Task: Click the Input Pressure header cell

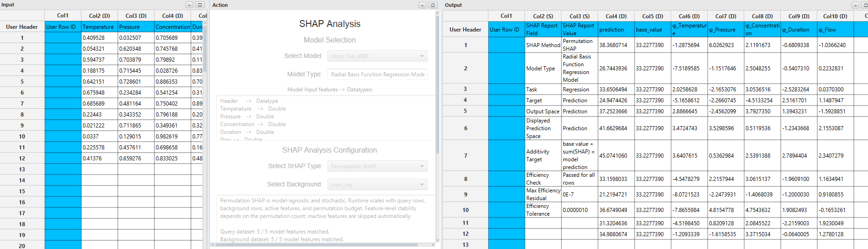Action: click(136, 27)
